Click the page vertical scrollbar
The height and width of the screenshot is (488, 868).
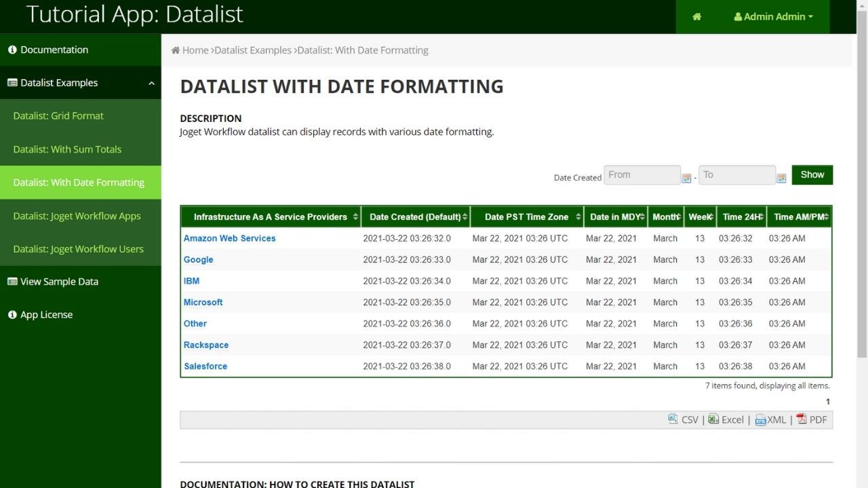tap(862, 203)
